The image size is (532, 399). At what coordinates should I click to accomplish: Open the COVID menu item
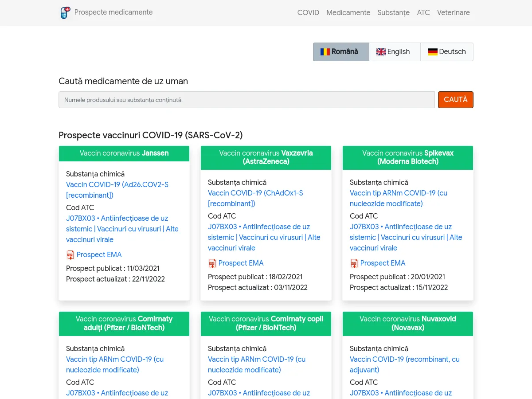click(308, 12)
